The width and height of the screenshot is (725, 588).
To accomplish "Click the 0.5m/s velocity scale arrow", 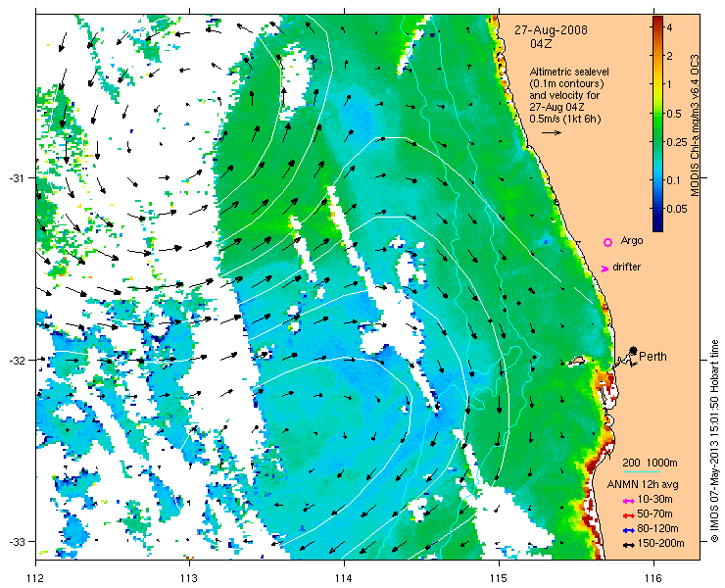I will click(552, 132).
